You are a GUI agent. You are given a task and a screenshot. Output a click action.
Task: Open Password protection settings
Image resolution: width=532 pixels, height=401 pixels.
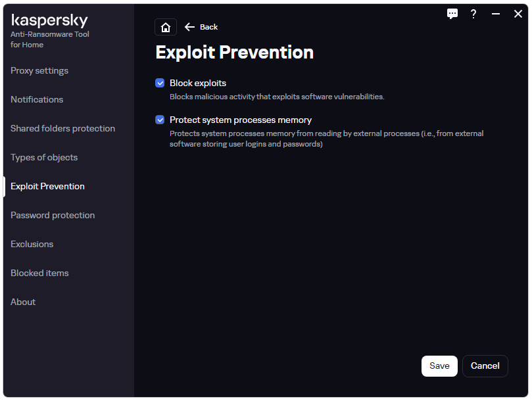53,215
